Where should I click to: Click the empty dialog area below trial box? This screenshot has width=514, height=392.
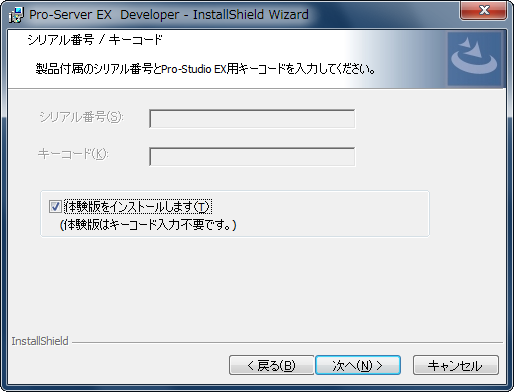pos(257,287)
